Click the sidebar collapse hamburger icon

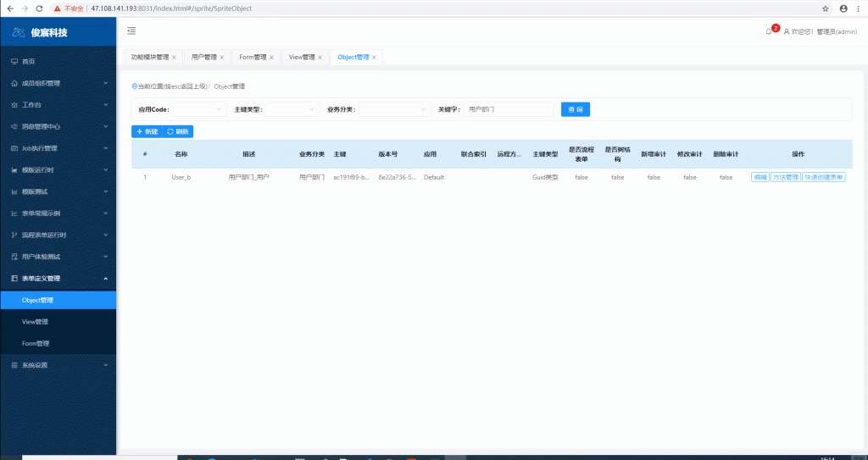[x=131, y=31]
